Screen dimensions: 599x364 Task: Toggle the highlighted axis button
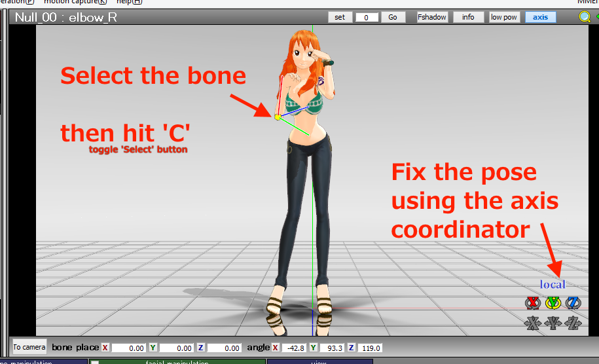coord(540,17)
